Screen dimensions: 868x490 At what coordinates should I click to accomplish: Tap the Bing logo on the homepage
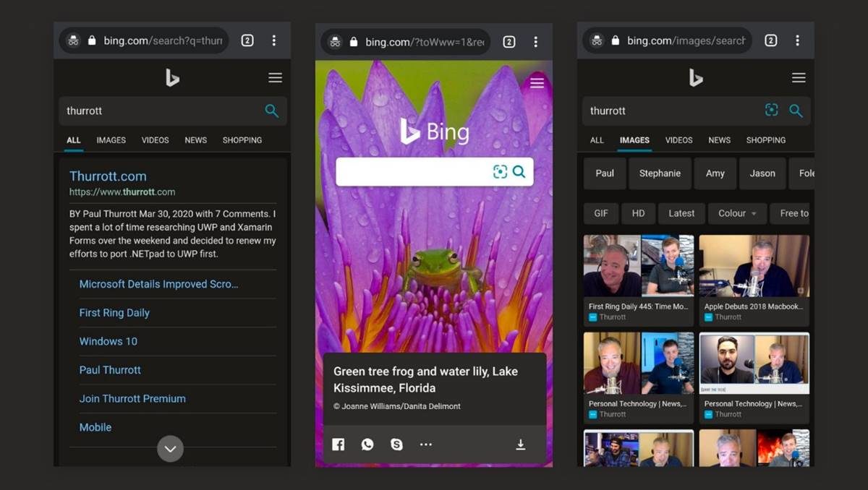pyautogui.click(x=434, y=132)
